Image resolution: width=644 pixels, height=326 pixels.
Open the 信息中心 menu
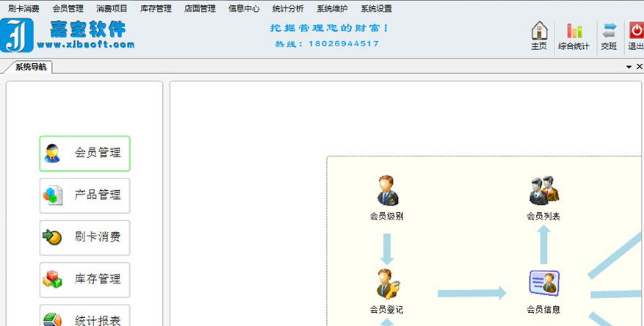(244, 8)
